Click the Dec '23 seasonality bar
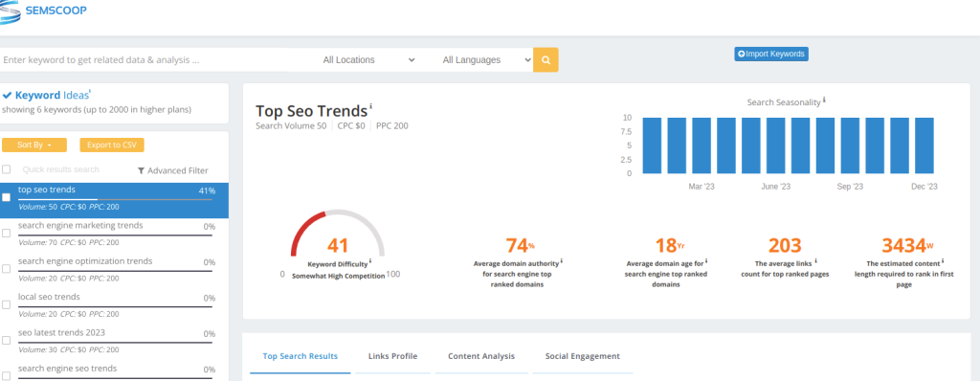 pyautogui.click(x=924, y=146)
